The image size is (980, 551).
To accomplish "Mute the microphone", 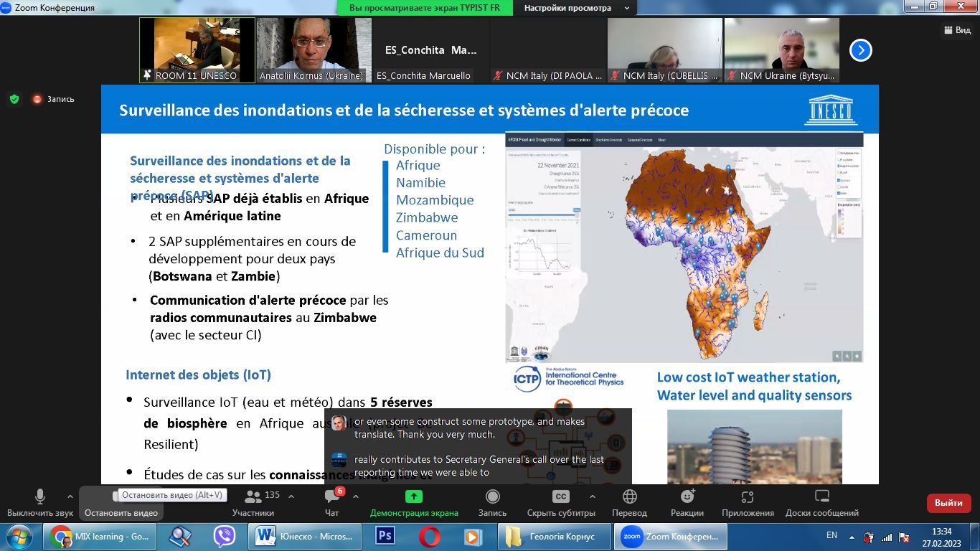I will 40,497.
